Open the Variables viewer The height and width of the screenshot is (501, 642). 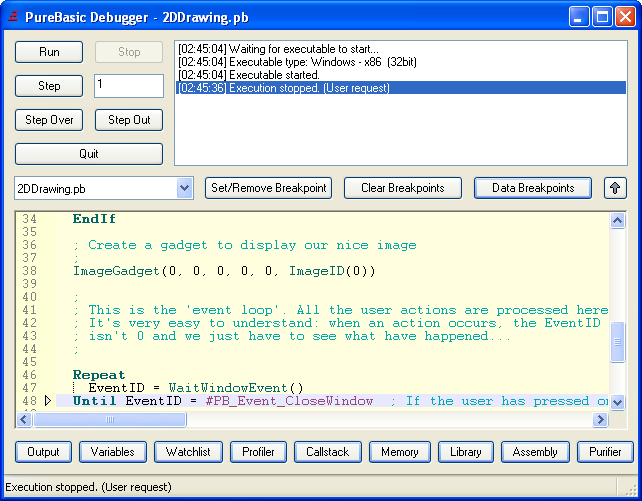pos(113,452)
